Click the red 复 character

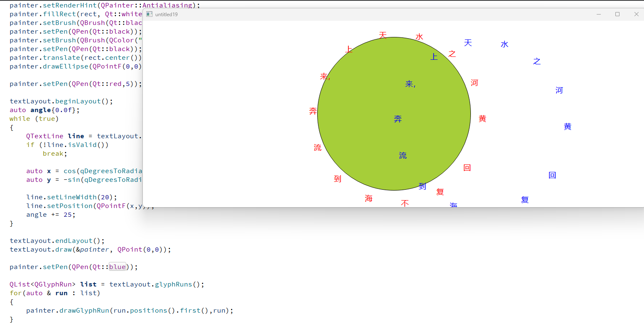pos(440,192)
